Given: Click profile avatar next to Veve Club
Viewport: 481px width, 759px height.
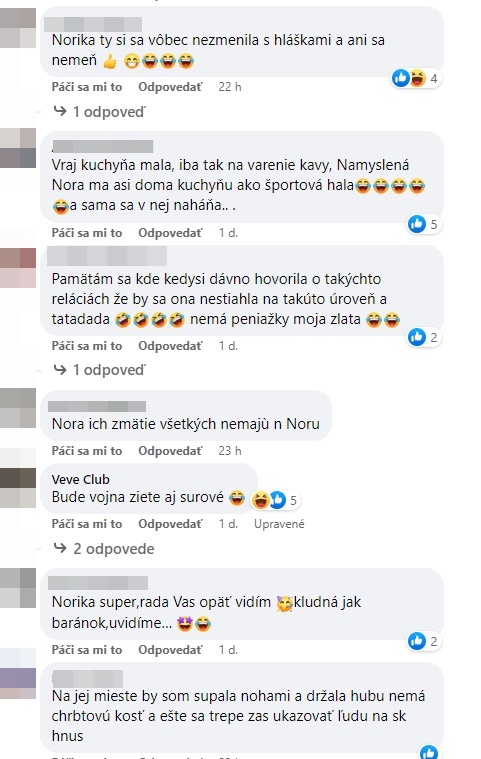Looking at the screenshot, I should (18, 487).
